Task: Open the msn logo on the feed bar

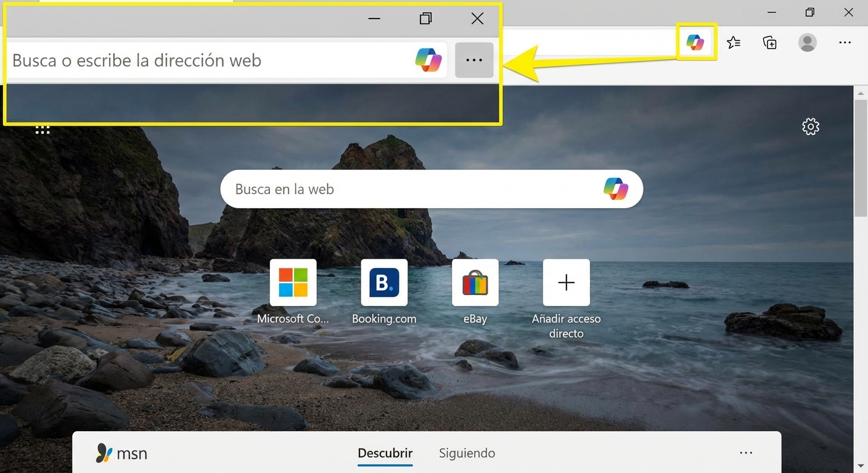Action: point(121,453)
